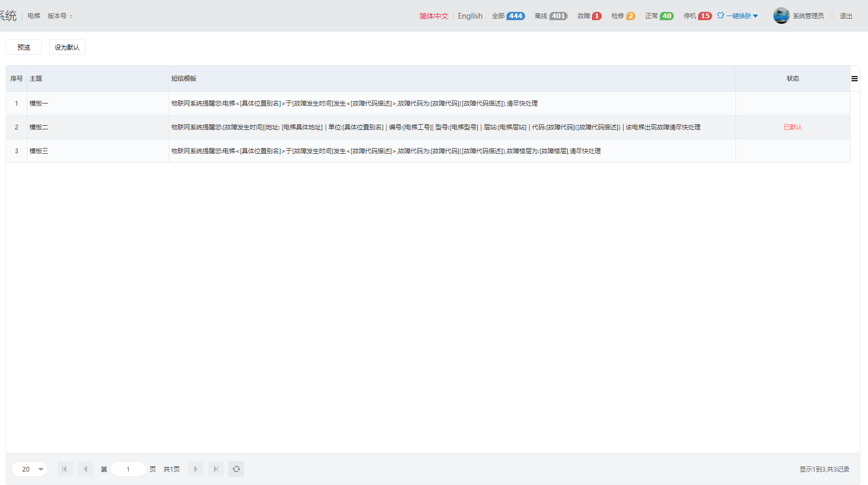Filter by 停机 15 elevators
Viewport: 868px width, 485px height.
tap(698, 16)
